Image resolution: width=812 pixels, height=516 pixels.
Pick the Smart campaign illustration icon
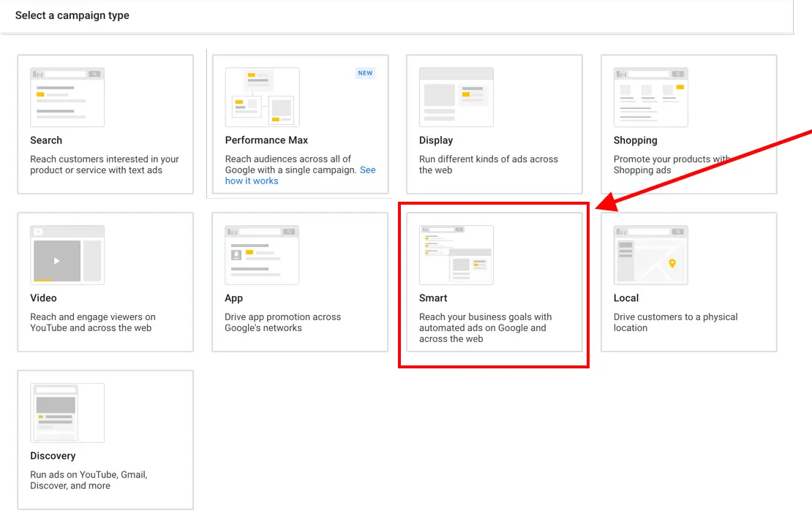point(456,255)
